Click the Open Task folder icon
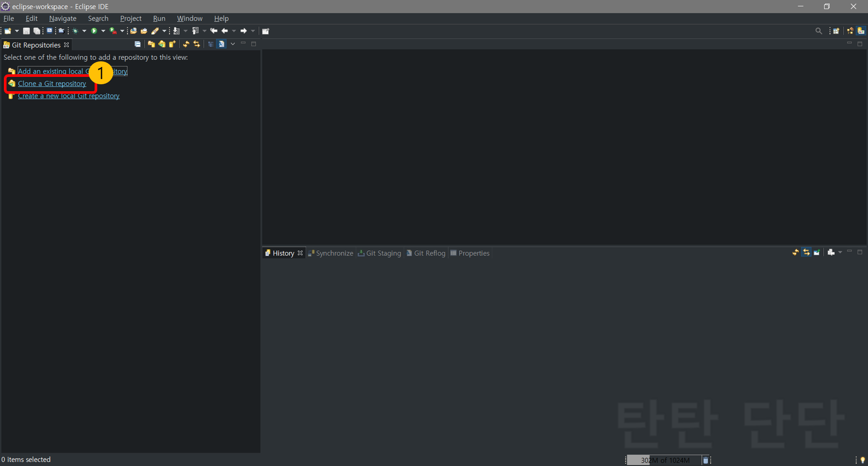 144,31
